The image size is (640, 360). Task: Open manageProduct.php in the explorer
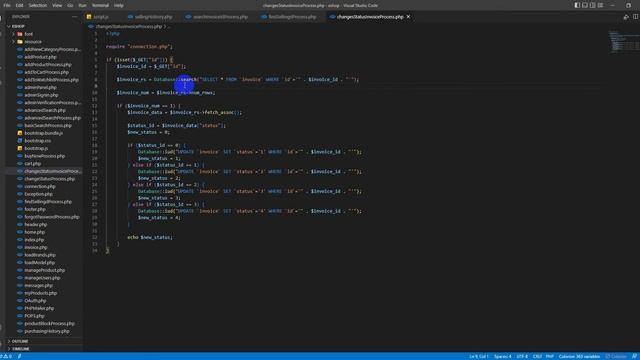(x=44, y=270)
